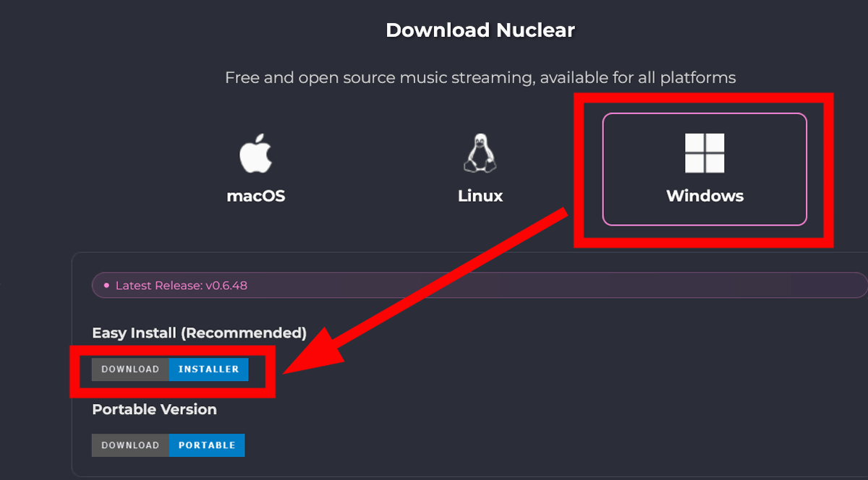868x480 pixels.
Task: Click the Easy Install (Recommended) heading
Action: pyautogui.click(x=200, y=333)
